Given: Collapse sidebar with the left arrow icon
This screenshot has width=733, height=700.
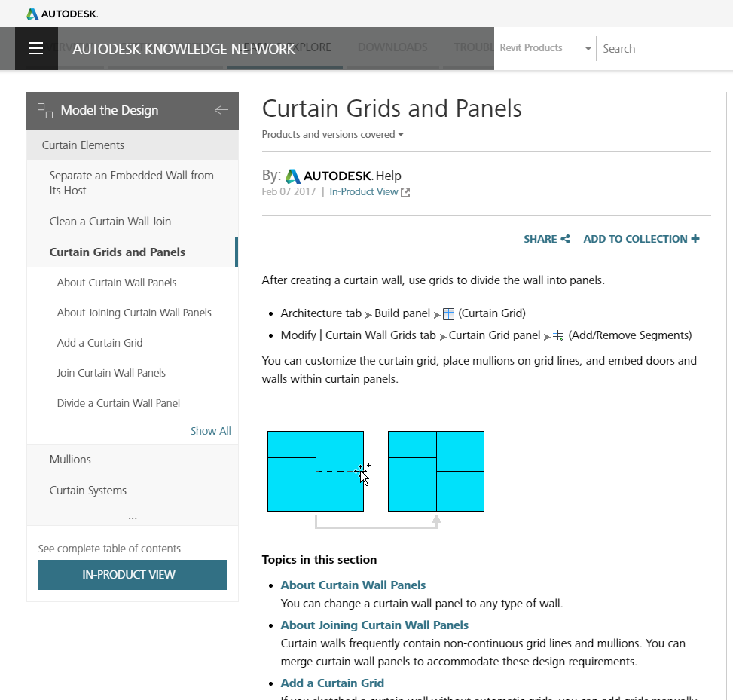Looking at the screenshot, I should (221, 110).
